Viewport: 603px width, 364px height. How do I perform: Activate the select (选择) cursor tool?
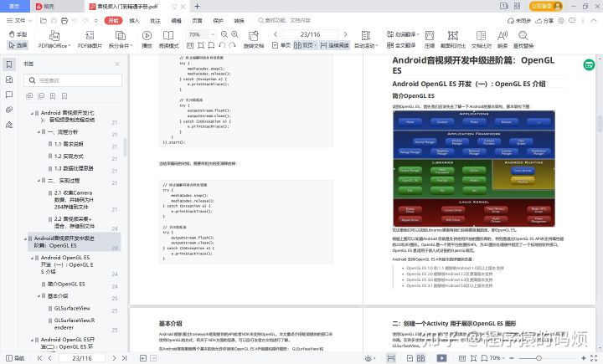18,45
